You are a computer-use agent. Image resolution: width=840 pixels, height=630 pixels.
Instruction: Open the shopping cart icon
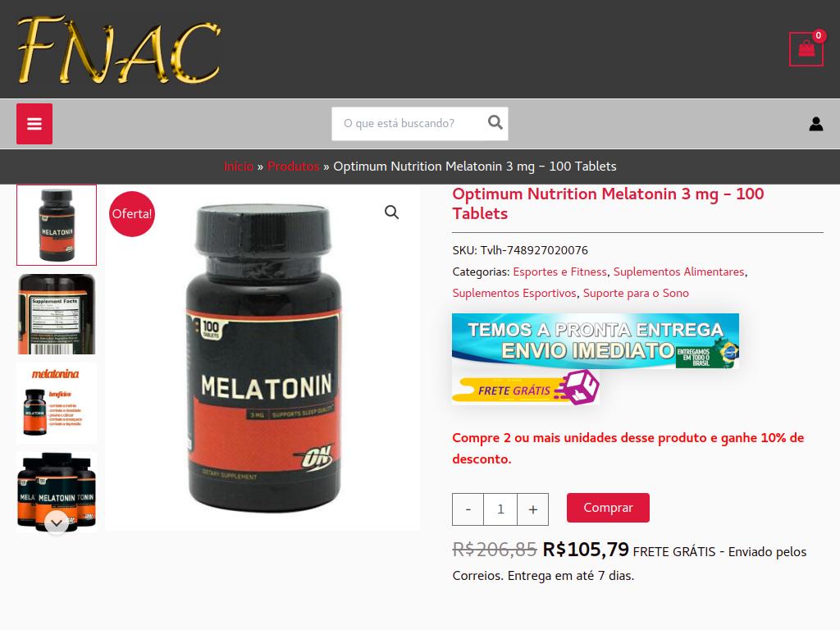point(806,49)
